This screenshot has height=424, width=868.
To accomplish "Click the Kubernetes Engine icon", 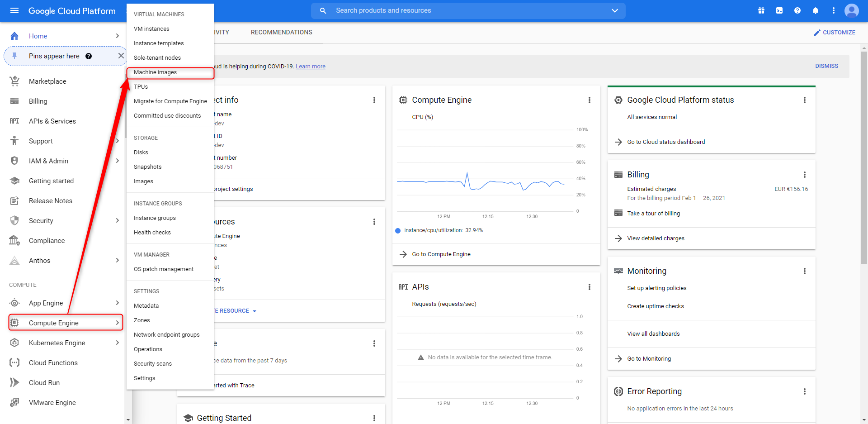I will (14, 343).
